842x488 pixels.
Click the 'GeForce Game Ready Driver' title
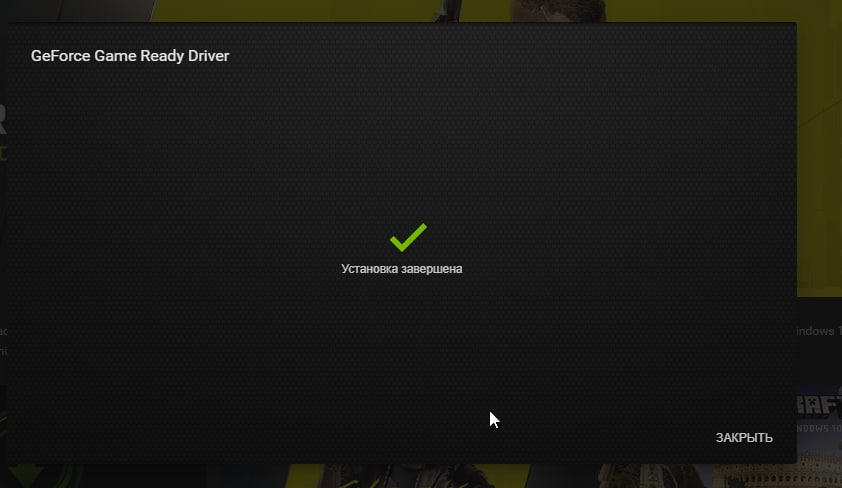pos(130,56)
